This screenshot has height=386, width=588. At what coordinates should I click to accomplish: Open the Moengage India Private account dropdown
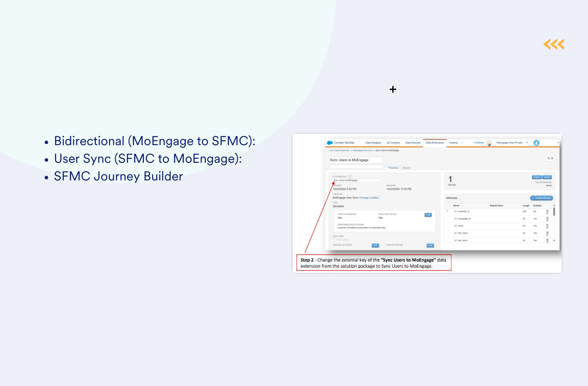(512, 143)
